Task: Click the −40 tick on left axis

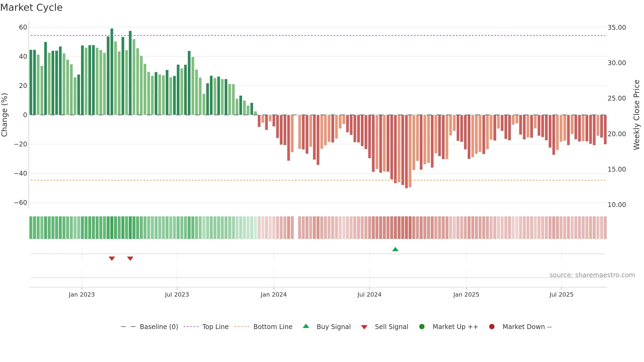Action: pyautogui.click(x=21, y=173)
